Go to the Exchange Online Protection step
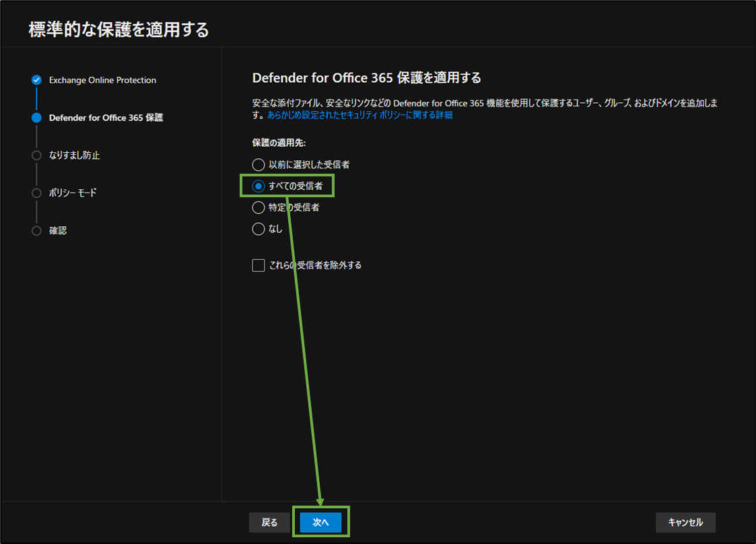This screenshot has height=544, width=756. coord(103,80)
